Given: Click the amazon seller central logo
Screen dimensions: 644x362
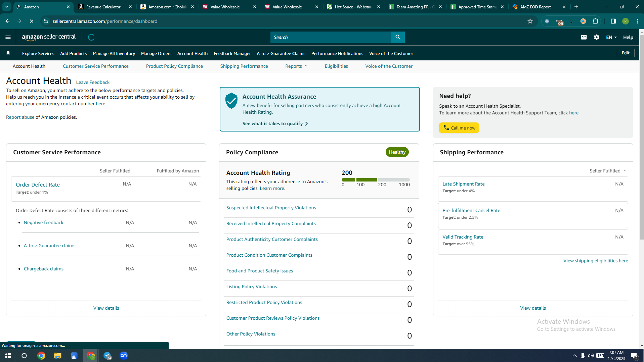Looking at the screenshot, I should click(49, 37).
